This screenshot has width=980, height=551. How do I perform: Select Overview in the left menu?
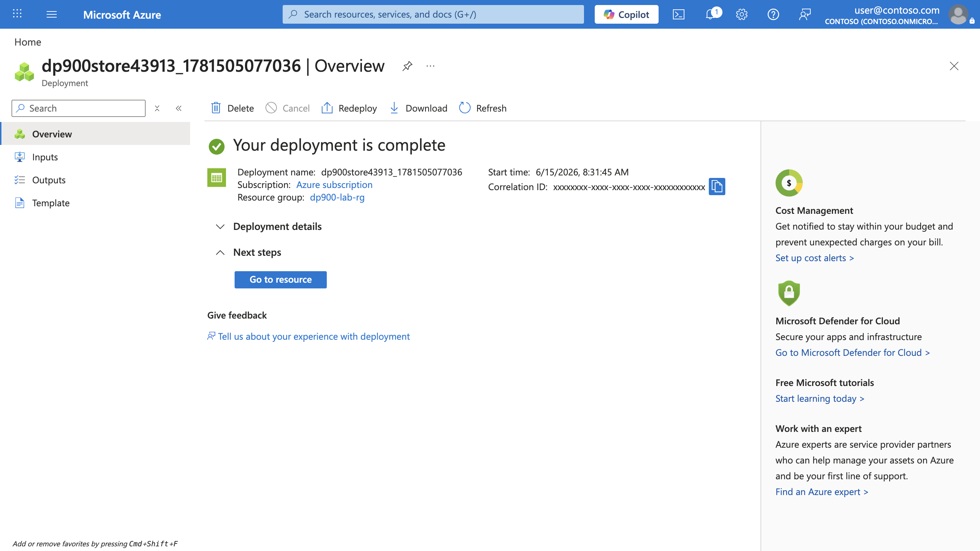[x=95, y=133]
